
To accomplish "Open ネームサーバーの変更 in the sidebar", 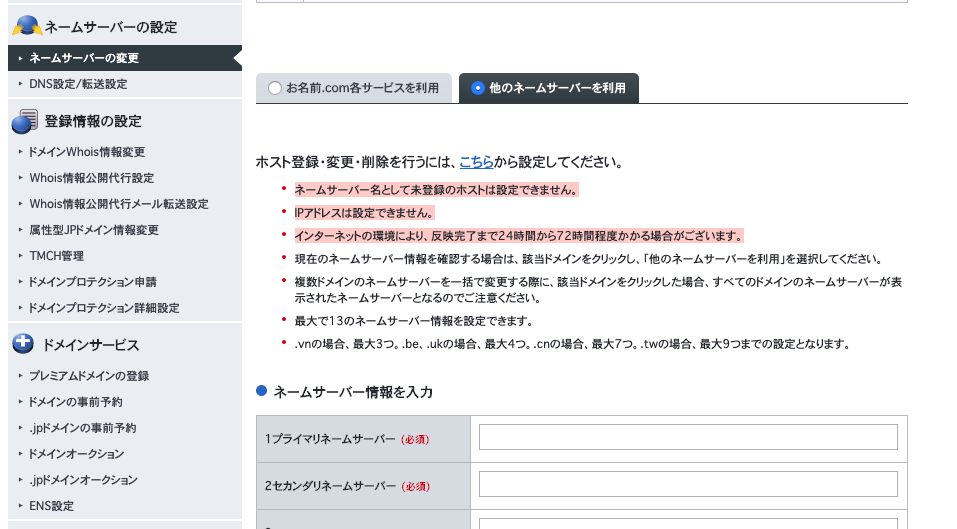I will pyautogui.click(x=84, y=58).
